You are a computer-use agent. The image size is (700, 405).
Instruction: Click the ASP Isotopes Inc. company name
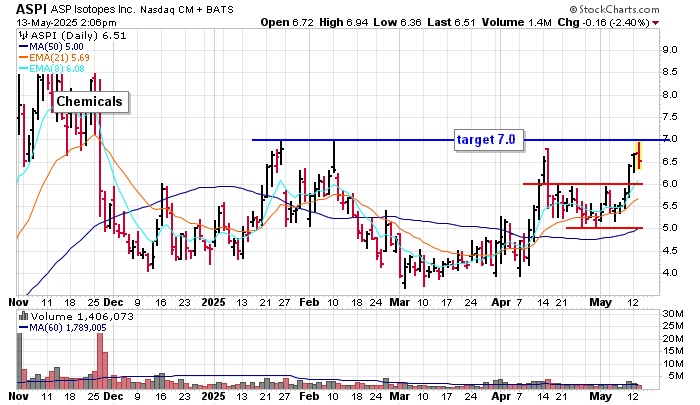tap(93, 9)
